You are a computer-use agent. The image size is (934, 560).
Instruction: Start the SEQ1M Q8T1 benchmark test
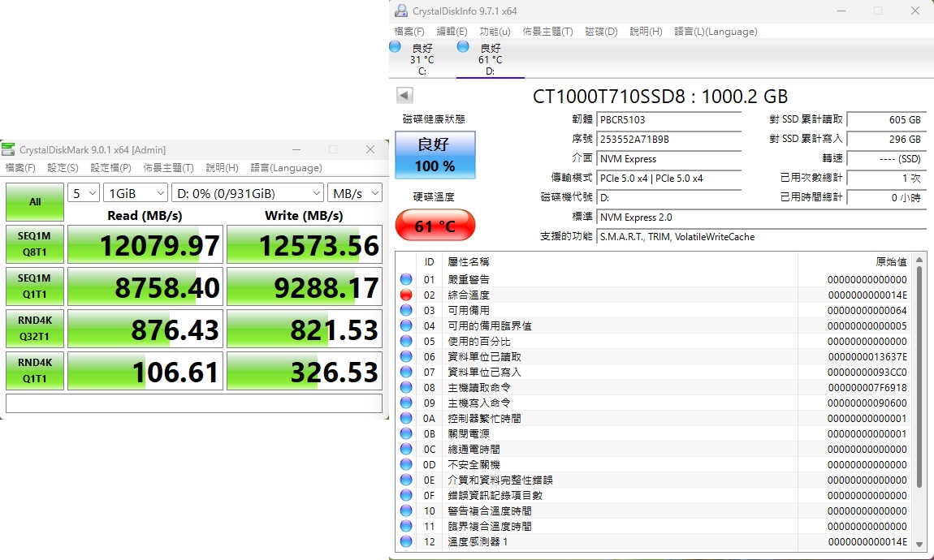click(35, 243)
